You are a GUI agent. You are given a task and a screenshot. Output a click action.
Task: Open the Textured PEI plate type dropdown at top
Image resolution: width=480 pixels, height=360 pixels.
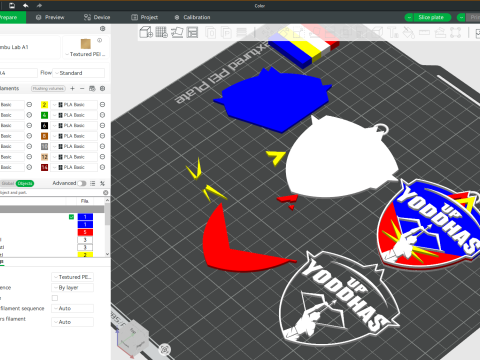pos(86,54)
